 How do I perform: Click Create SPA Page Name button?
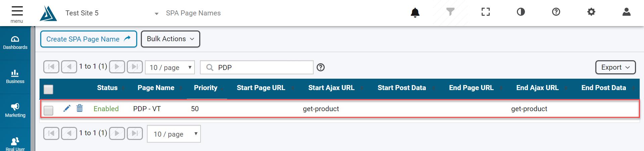[89, 39]
